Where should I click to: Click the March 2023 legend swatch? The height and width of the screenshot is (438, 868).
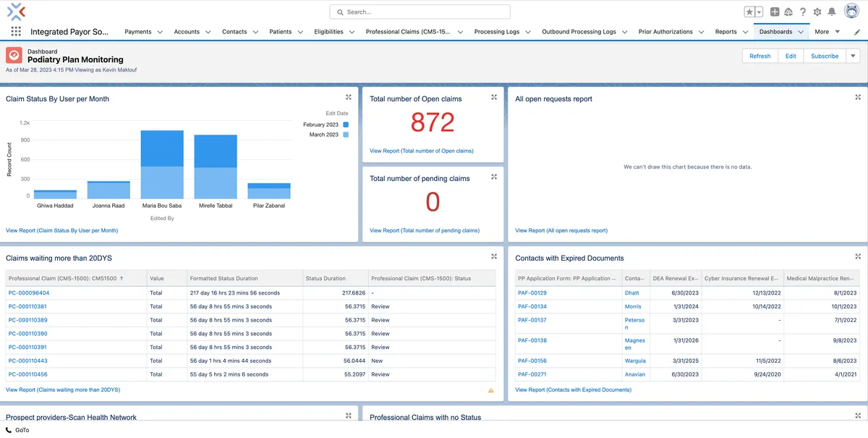(x=346, y=135)
